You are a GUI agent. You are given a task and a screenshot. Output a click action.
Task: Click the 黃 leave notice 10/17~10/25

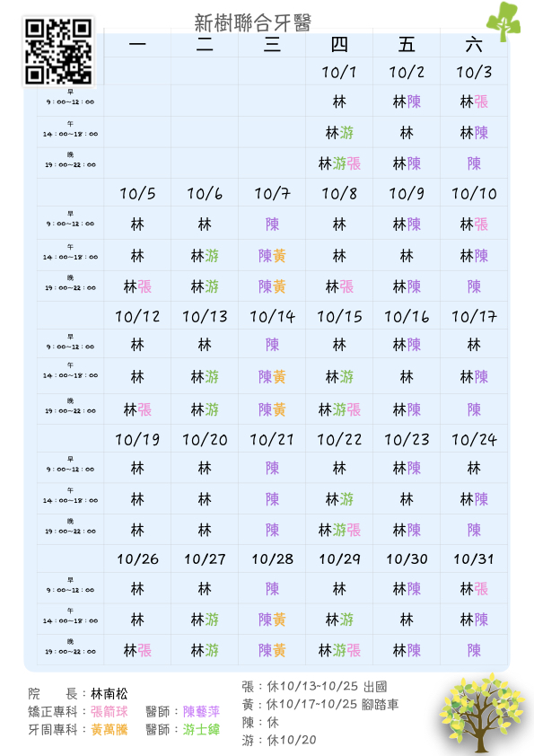320,705
